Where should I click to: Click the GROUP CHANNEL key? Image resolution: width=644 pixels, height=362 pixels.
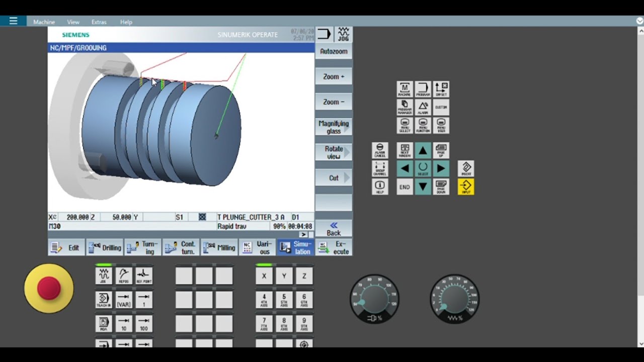pos(380,168)
